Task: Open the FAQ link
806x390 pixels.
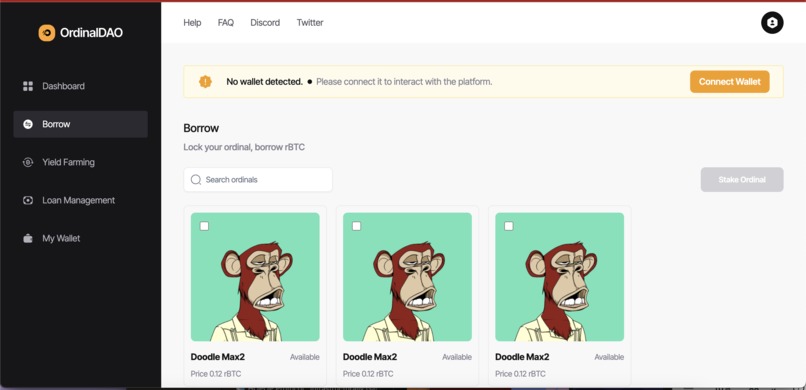Action: (x=226, y=23)
